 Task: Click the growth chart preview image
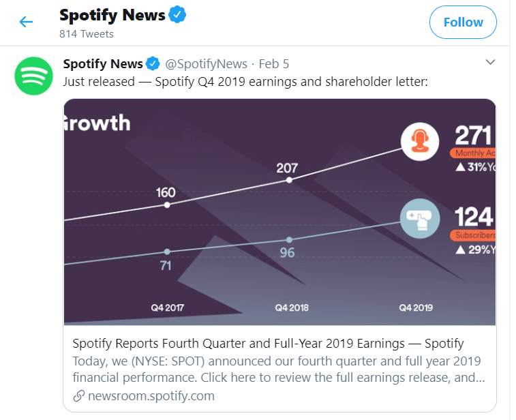(x=279, y=212)
